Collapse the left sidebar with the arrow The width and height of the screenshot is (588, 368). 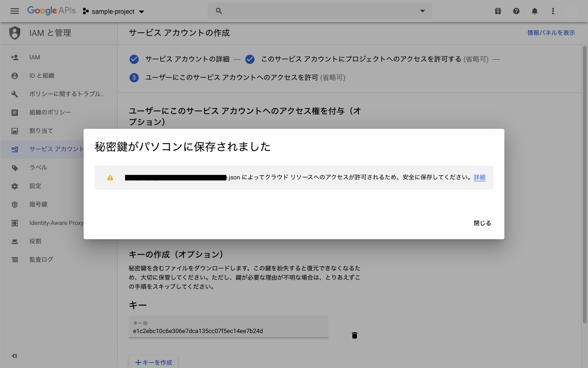14,356
